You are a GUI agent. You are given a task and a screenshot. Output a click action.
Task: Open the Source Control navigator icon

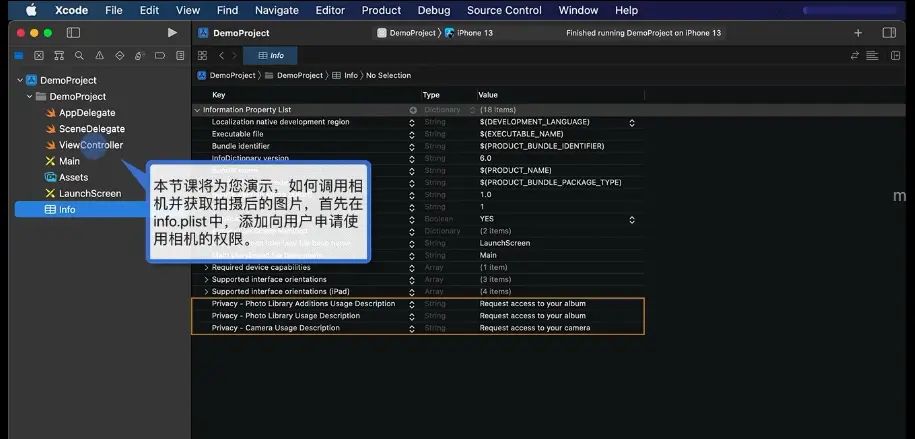39,56
